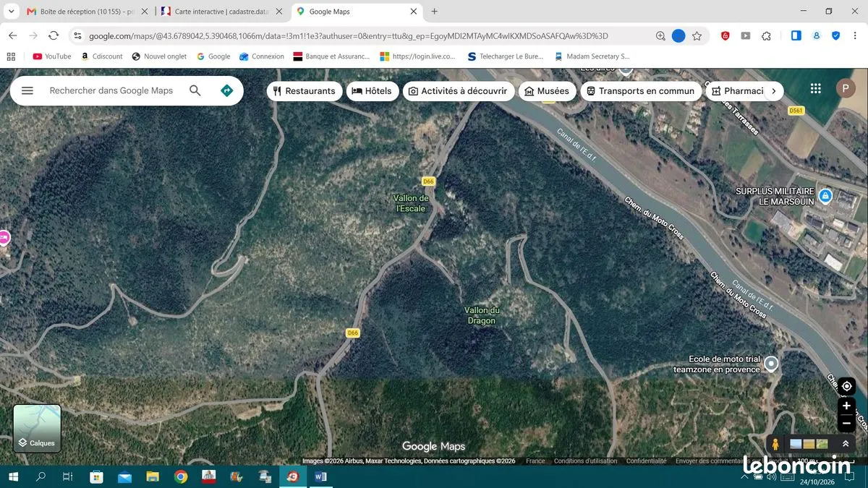The width and height of the screenshot is (868, 488).
Task: Go back to the previous page
Action: pyautogui.click(x=13, y=35)
